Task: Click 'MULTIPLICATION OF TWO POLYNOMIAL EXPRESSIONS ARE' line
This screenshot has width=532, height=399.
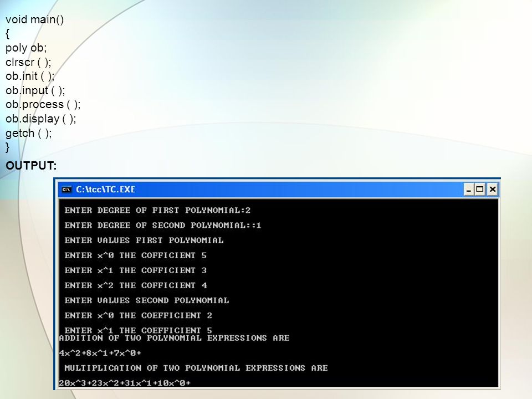Action: point(196,368)
